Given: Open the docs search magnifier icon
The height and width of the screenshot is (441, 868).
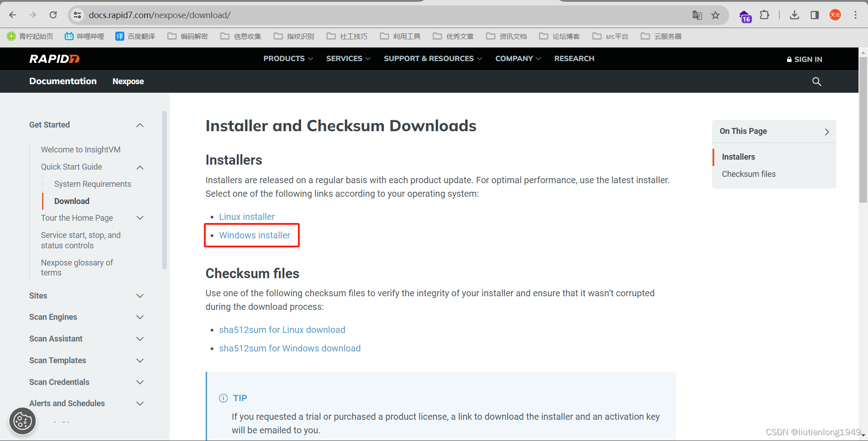Looking at the screenshot, I should coord(816,81).
